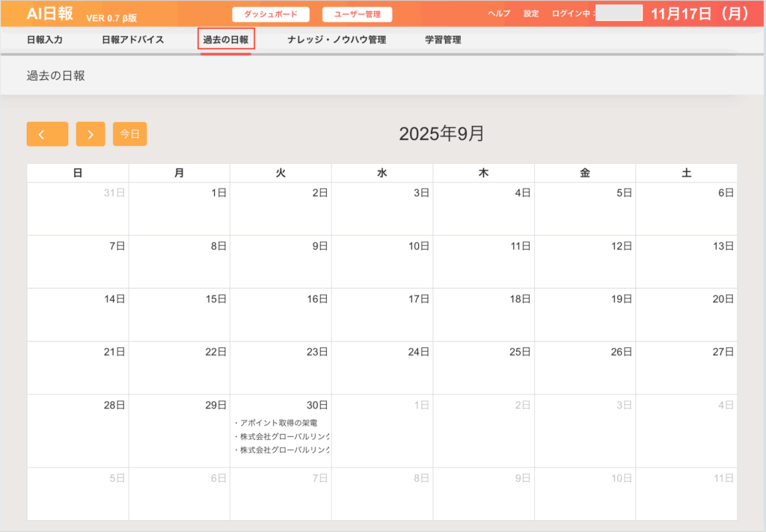The width and height of the screenshot is (766, 532).
Task: Click the 今日 button
Action: [x=130, y=134]
